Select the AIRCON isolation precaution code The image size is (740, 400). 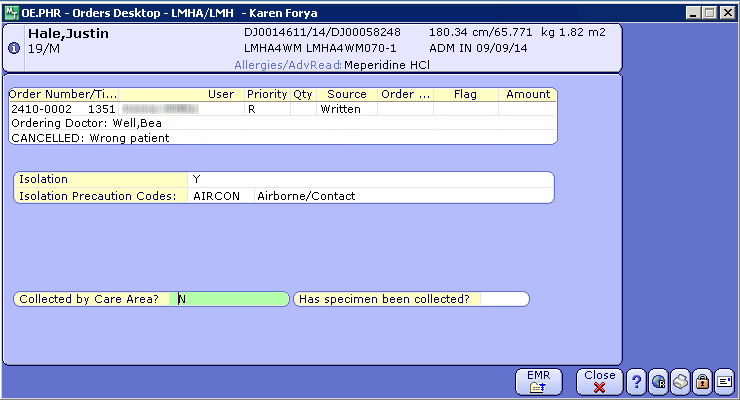(x=216, y=196)
